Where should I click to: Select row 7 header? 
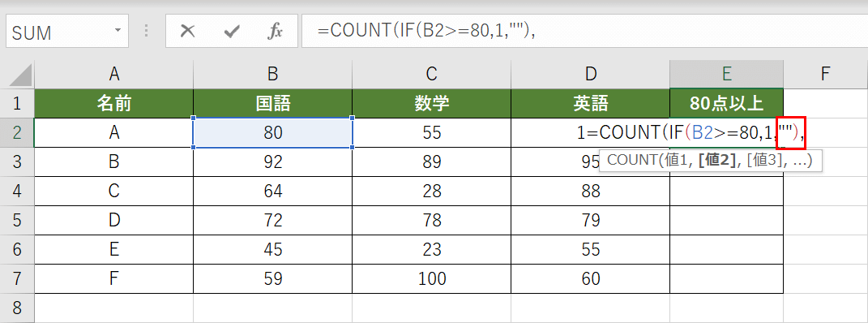(17, 278)
